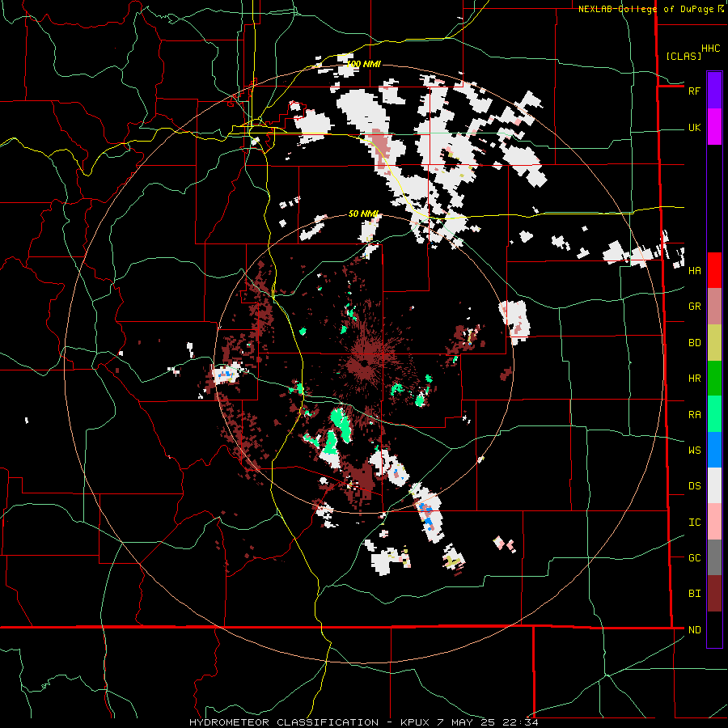
Task: Pick the yellow BD big drops swatch
Action: tap(714, 343)
